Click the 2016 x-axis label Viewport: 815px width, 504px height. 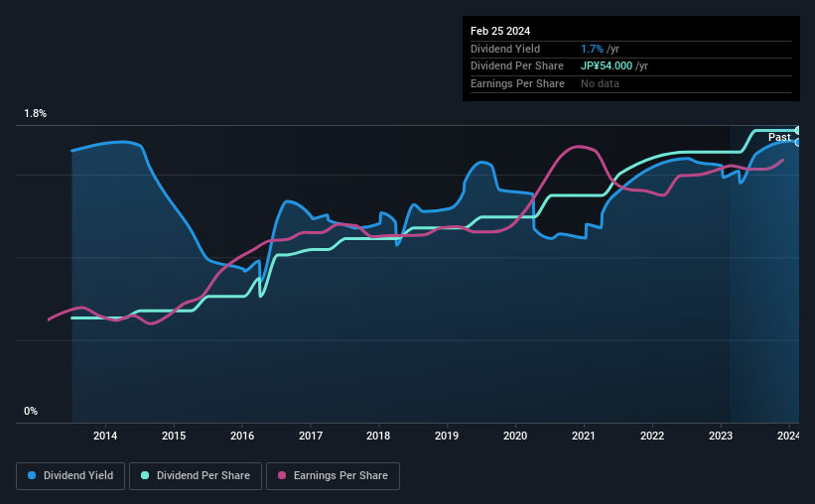[242, 436]
